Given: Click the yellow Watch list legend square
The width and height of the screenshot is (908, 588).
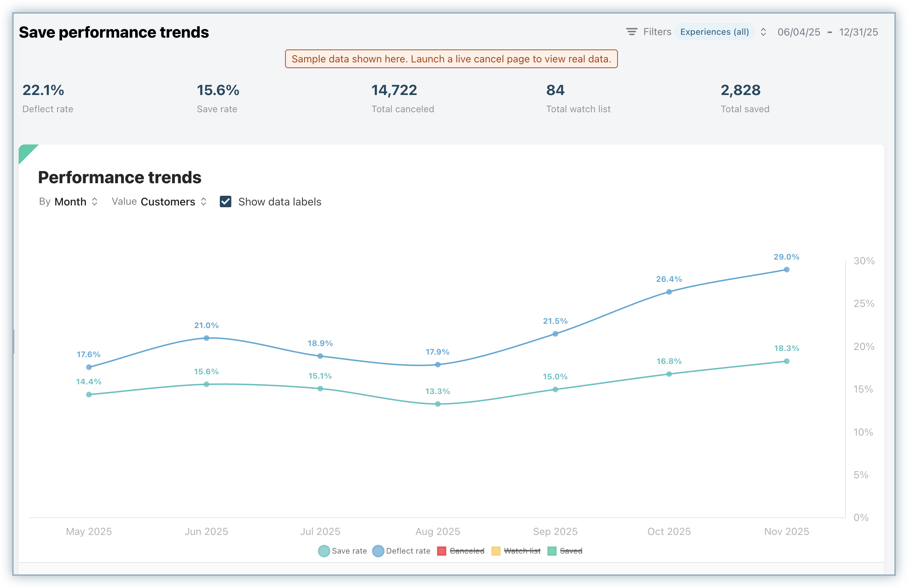Looking at the screenshot, I should [x=496, y=551].
